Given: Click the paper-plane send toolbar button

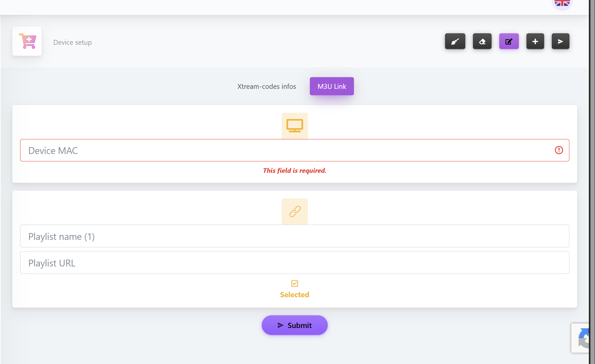Looking at the screenshot, I should coord(560,41).
